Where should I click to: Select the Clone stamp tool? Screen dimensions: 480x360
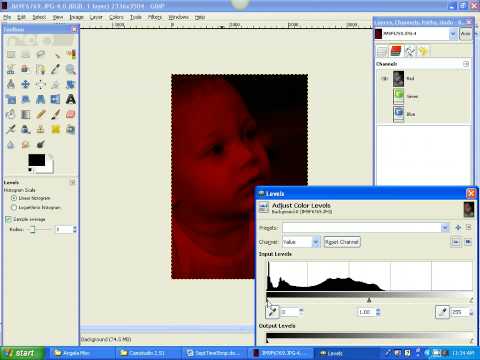point(40,129)
